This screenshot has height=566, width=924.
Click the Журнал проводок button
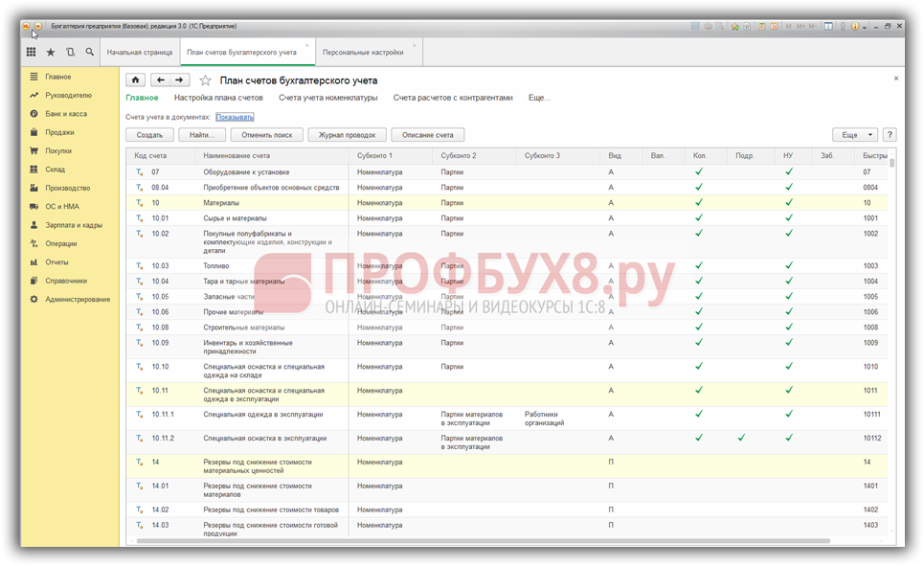click(x=347, y=135)
